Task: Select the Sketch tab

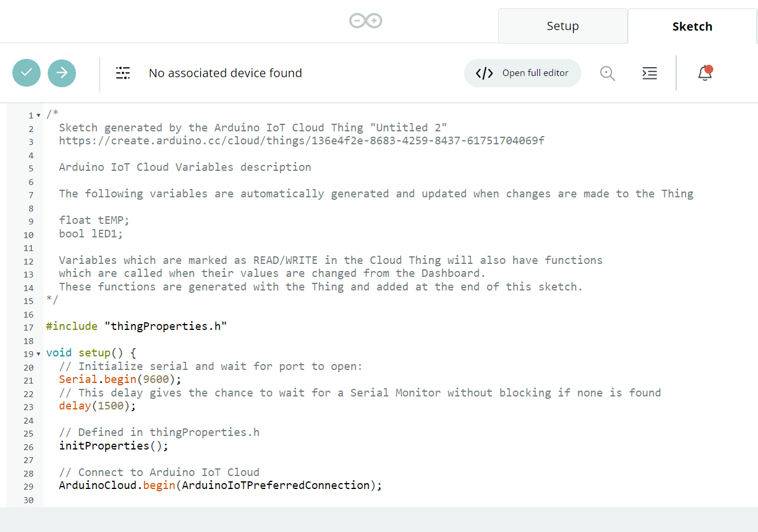Action: [692, 26]
